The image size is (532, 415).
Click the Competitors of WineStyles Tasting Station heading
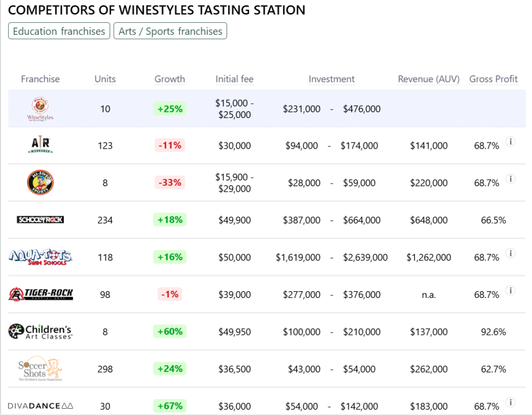coord(156,10)
